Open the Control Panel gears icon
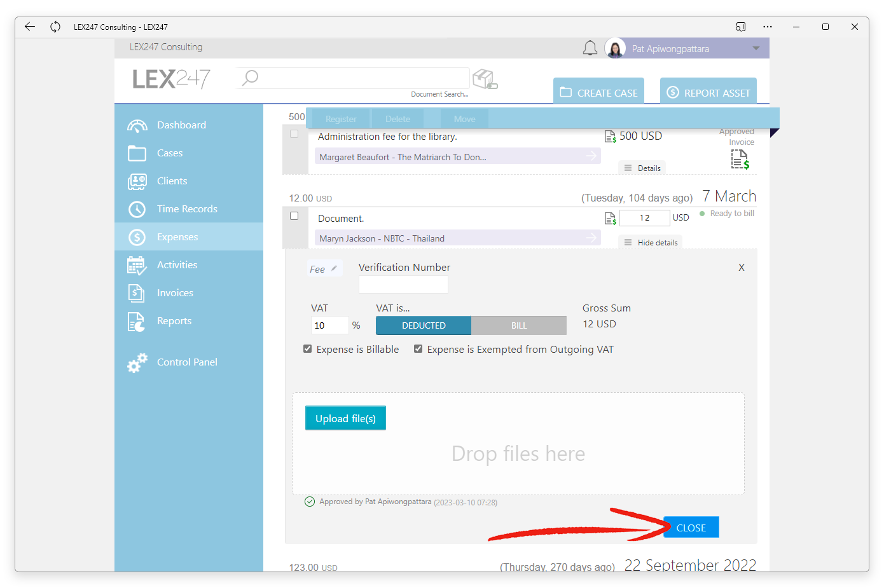884x588 pixels. point(137,362)
